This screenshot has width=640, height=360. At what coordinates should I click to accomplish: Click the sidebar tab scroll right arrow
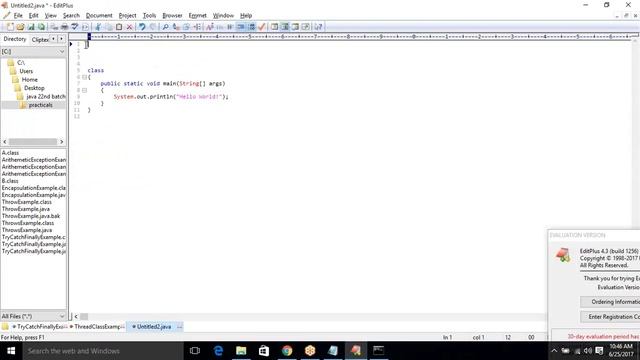point(61,39)
